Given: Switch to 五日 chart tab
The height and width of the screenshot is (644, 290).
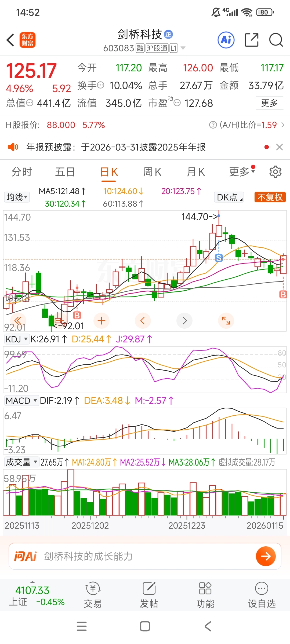Looking at the screenshot, I should click(65, 172).
